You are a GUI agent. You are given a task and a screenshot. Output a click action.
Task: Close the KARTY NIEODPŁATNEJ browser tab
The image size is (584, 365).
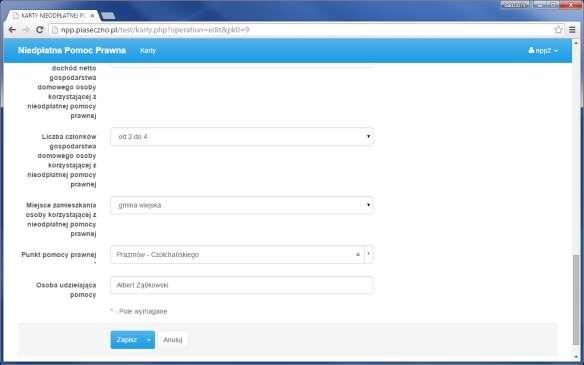click(x=92, y=16)
